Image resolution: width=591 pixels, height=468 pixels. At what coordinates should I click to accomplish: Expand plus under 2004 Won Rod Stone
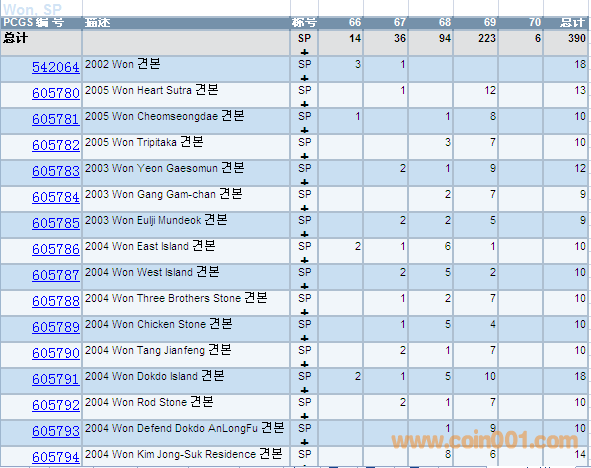305,416
